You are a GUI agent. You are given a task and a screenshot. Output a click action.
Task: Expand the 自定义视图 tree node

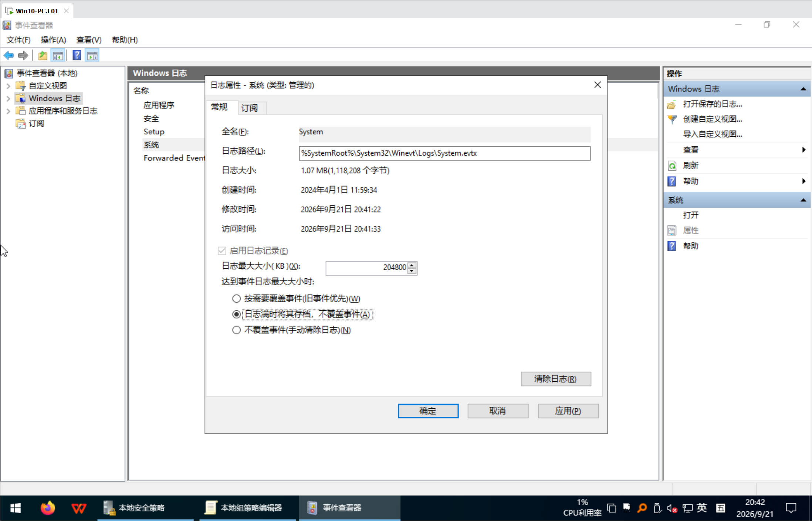[8, 86]
